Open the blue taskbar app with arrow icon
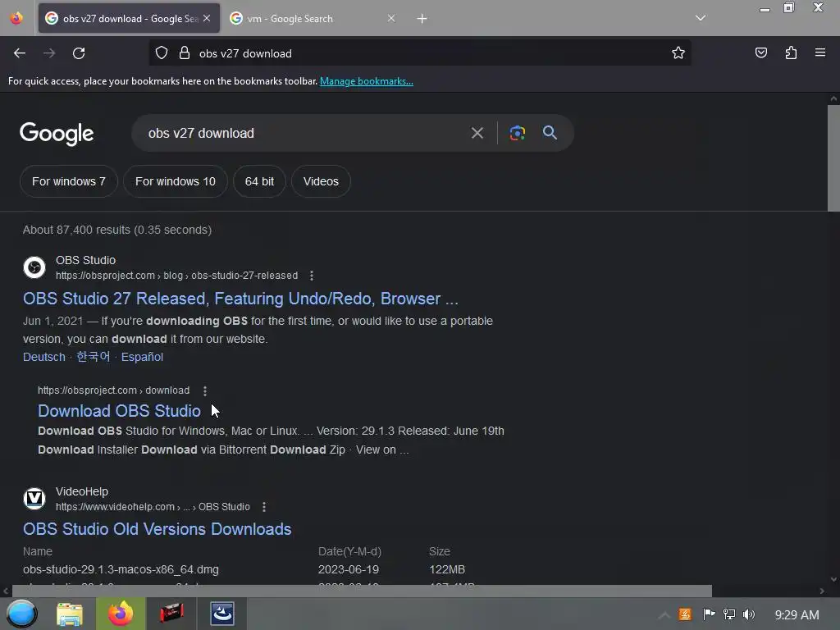The height and width of the screenshot is (630, 840). 221,614
